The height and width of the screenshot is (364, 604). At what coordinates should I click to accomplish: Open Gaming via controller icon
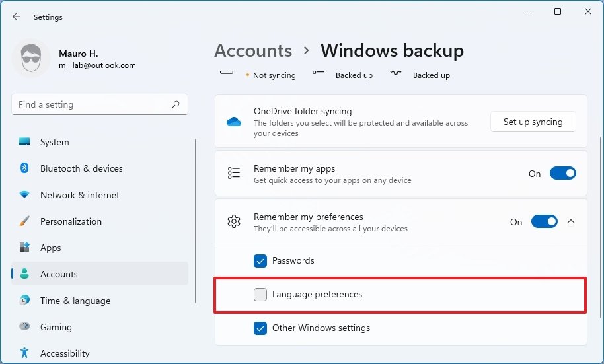(25, 327)
